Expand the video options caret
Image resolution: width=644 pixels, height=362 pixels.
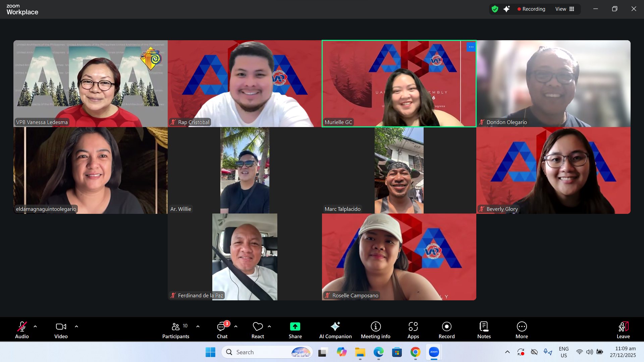click(76, 326)
